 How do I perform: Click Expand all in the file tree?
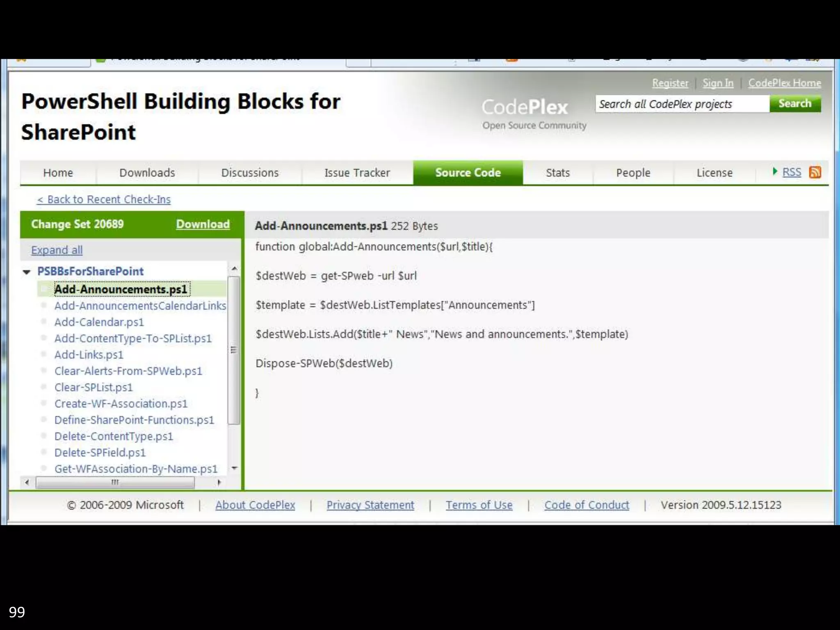(57, 250)
